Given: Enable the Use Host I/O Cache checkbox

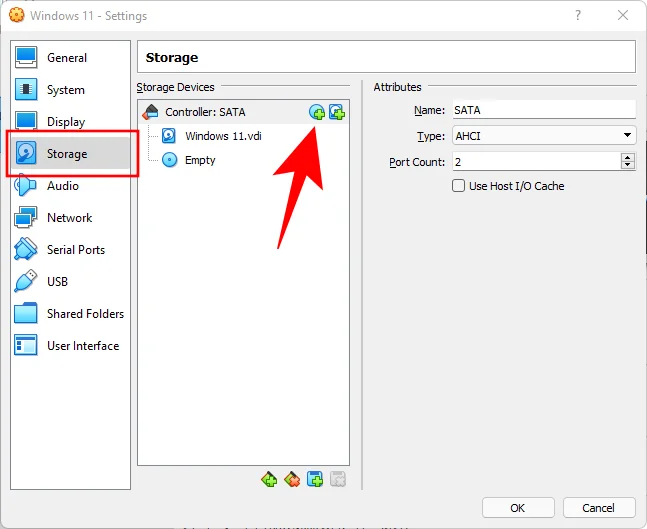Looking at the screenshot, I should (459, 186).
